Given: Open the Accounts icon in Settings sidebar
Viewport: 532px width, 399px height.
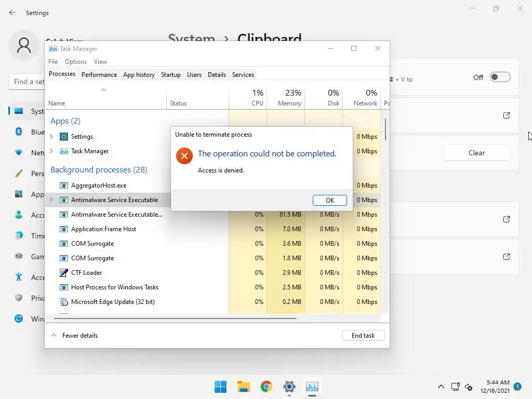Looking at the screenshot, I should [19, 215].
